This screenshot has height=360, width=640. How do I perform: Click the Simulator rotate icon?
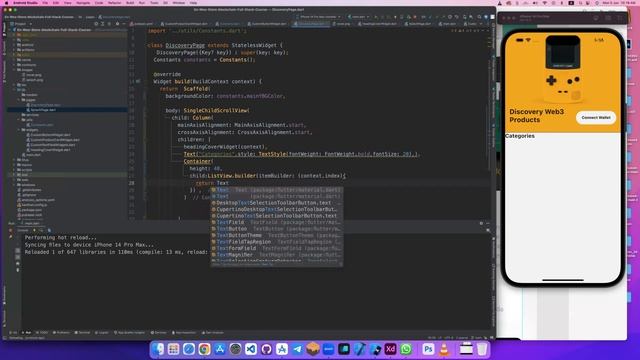[x=620, y=18]
